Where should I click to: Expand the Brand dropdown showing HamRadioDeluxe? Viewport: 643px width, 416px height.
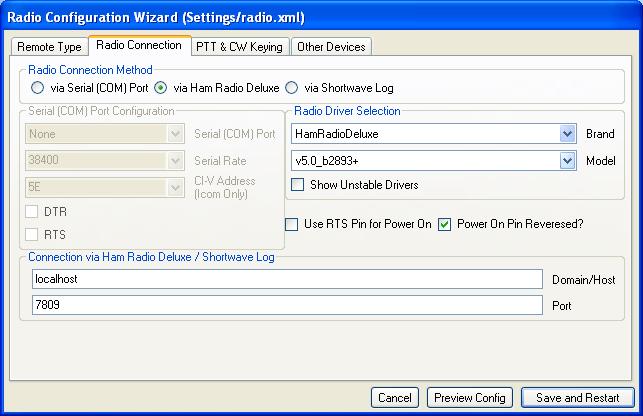coord(568,133)
